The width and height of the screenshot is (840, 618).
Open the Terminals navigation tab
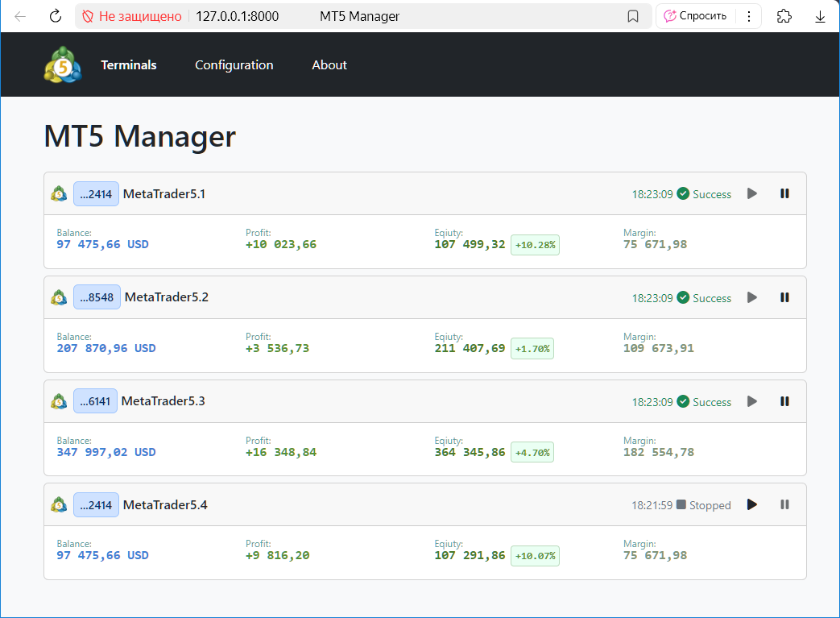[x=129, y=65]
